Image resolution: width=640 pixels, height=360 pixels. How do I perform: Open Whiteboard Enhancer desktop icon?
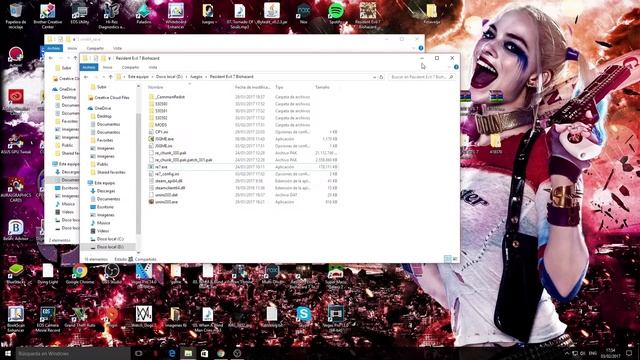176,16
